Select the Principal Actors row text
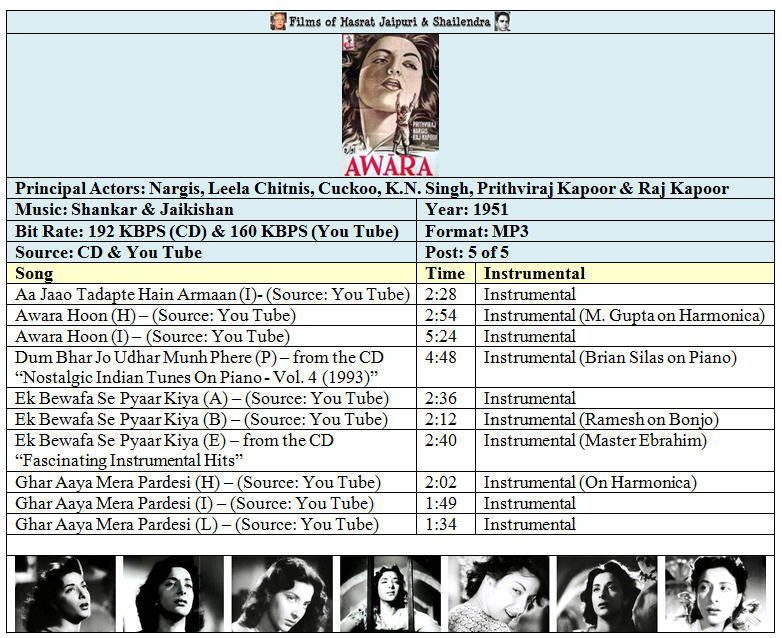The height and width of the screenshot is (638, 782). tap(372, 189)
